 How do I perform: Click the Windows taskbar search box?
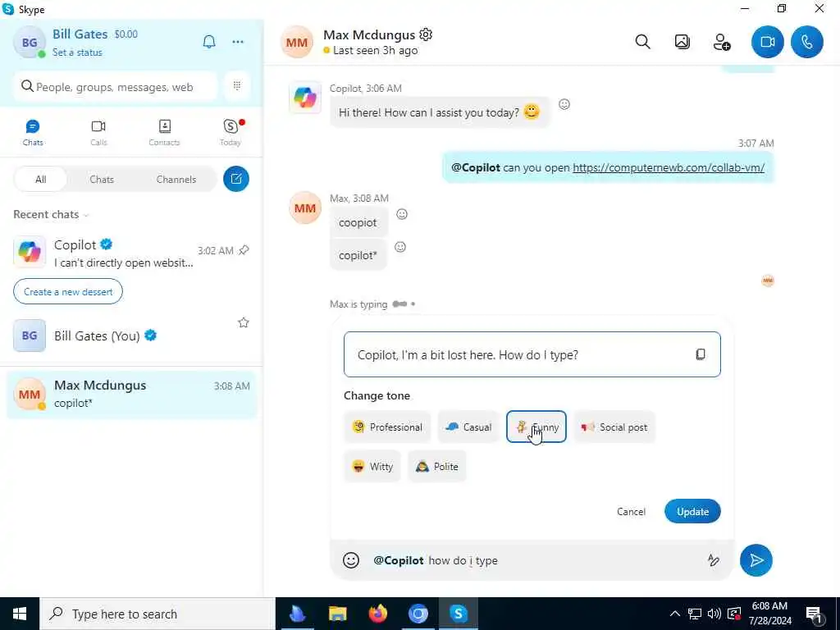click(x=157, y=614)
